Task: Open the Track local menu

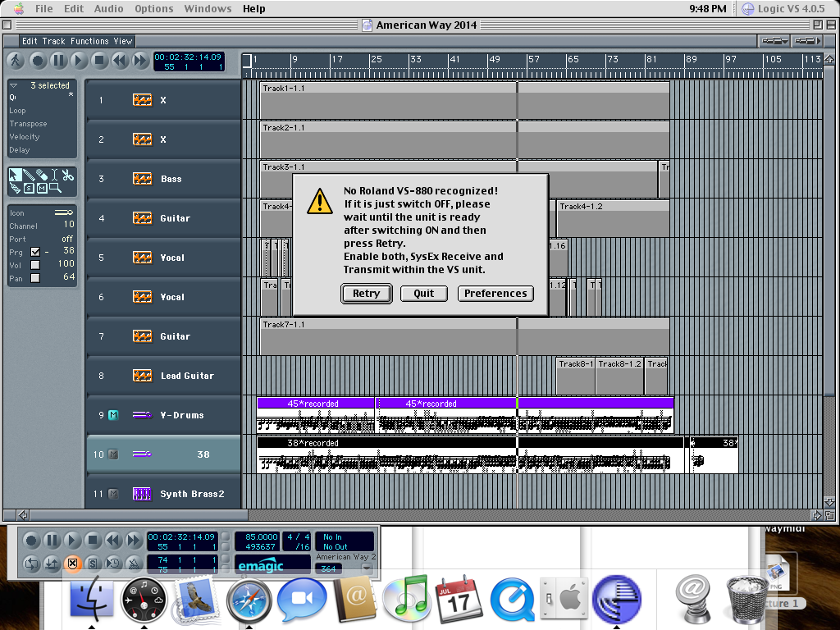Action: [x=53, y=41]
